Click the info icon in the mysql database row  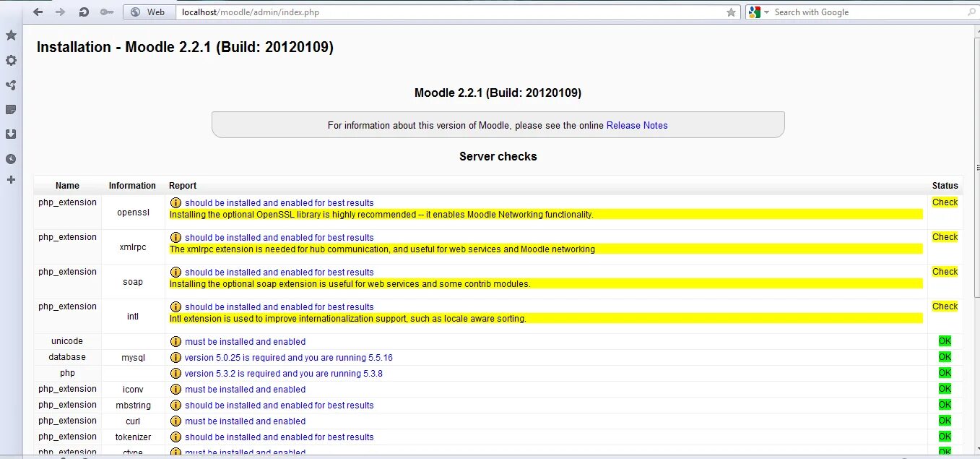click(x=175, y=358)
